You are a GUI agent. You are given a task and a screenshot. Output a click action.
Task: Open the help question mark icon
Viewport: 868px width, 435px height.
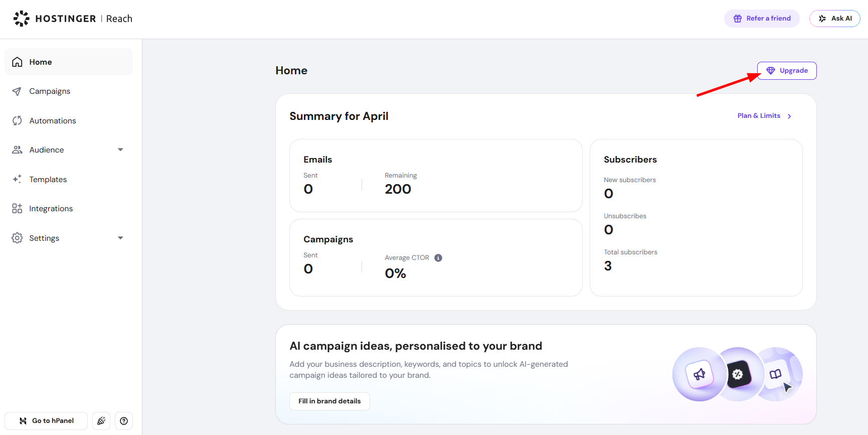[124, 421]
